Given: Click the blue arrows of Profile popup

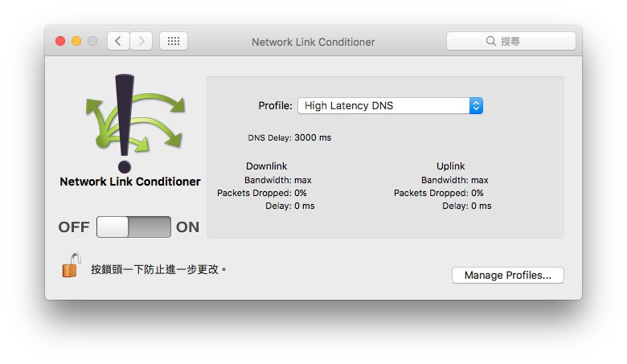Looking at the screenshot, I should 476,105.
